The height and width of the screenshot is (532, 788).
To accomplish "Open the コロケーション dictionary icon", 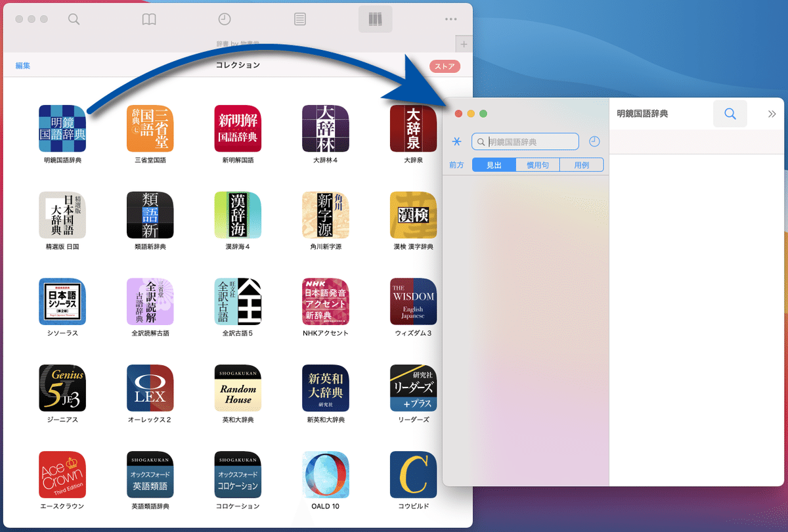I will pos(238,474).
